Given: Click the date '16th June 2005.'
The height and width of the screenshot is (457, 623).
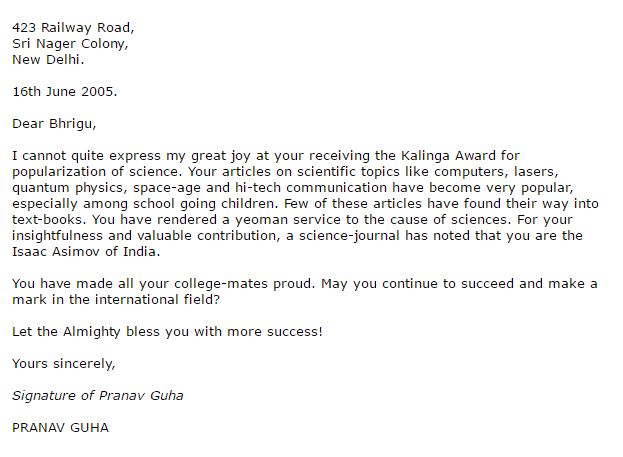Looking at the screenshot, I should click(x=65, y=92).
